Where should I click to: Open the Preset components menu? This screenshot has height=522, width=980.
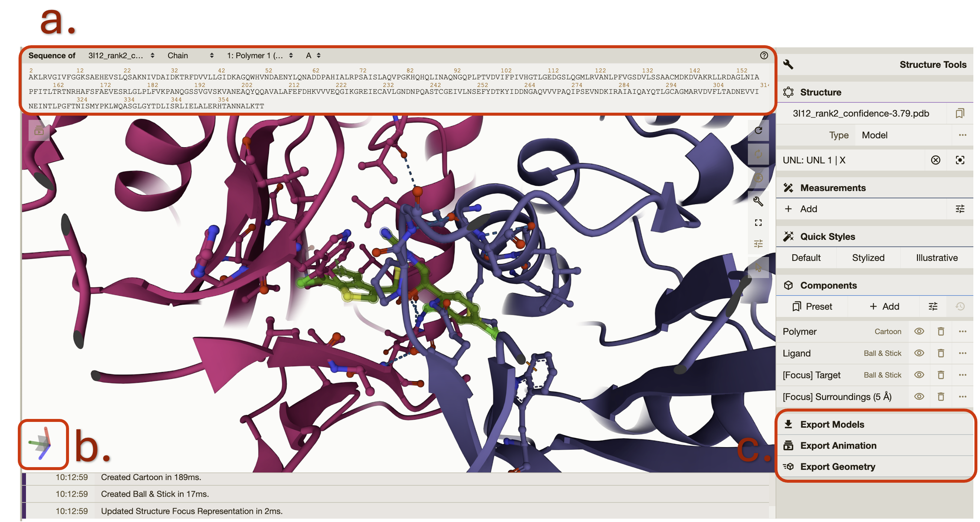[x=812, y=307]
